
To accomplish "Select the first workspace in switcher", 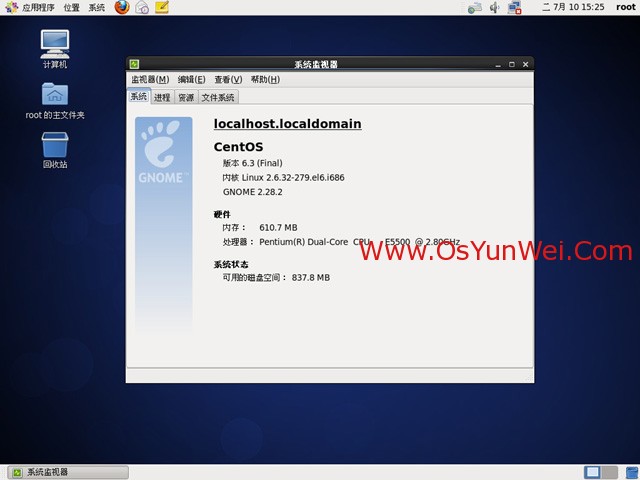I will click(593, 472).
